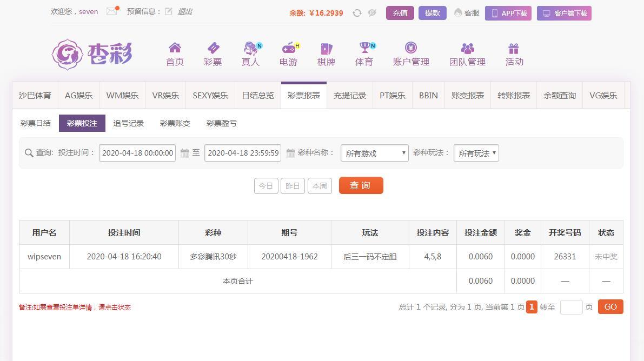Open calendar picker for start time

[184, 153]
